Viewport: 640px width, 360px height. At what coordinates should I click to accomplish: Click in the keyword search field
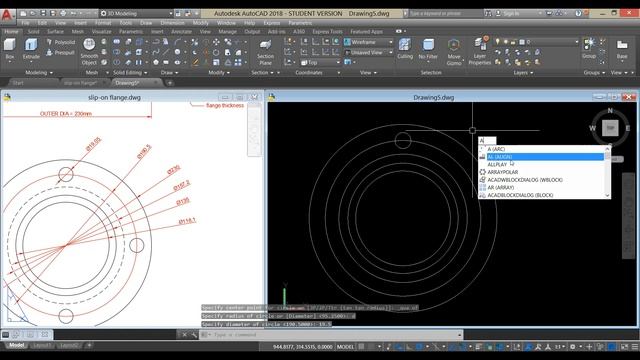(445, 13)
